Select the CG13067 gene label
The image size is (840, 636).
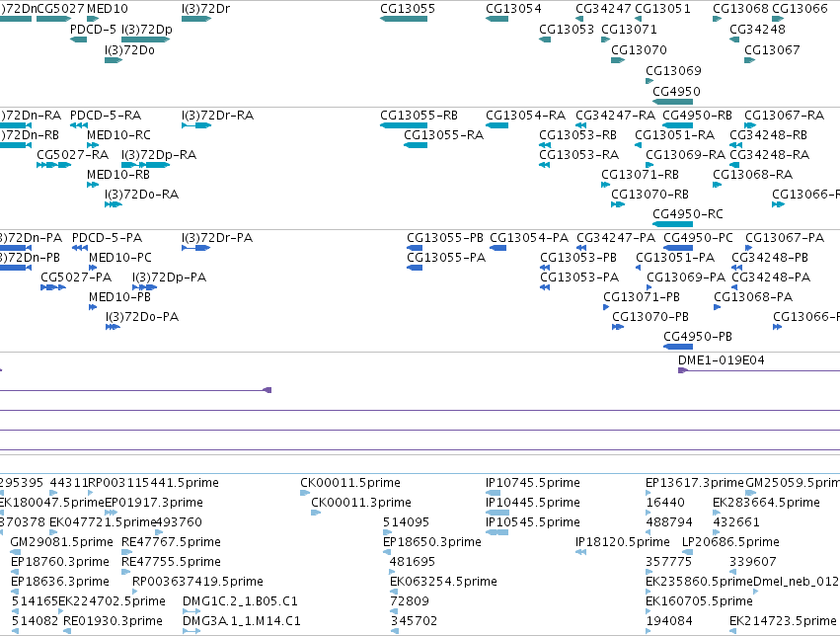772,49
